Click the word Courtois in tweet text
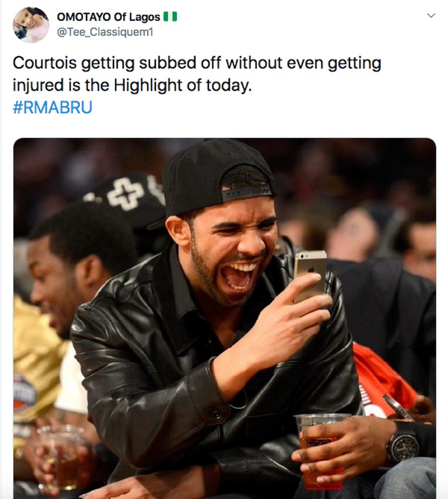Viewport: 448px width, 499px height. 45,63
